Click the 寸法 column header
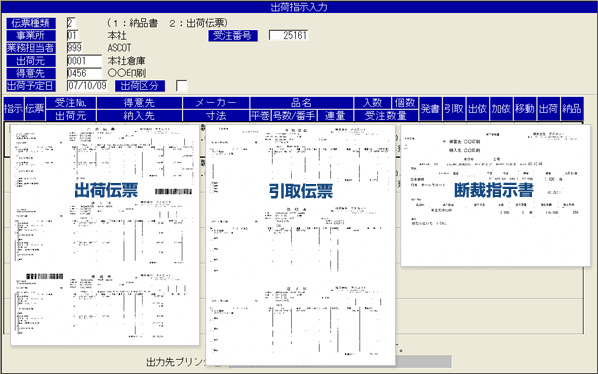 pos(216,116)
